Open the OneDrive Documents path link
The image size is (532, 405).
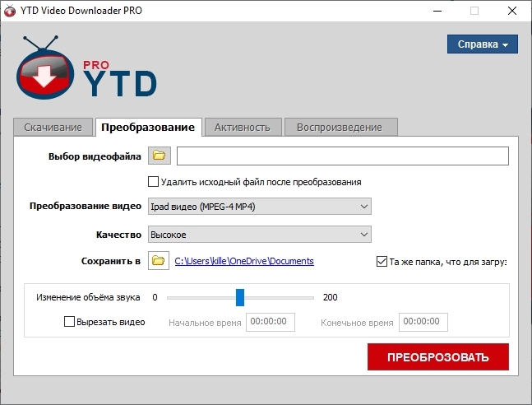coord(244,261)
